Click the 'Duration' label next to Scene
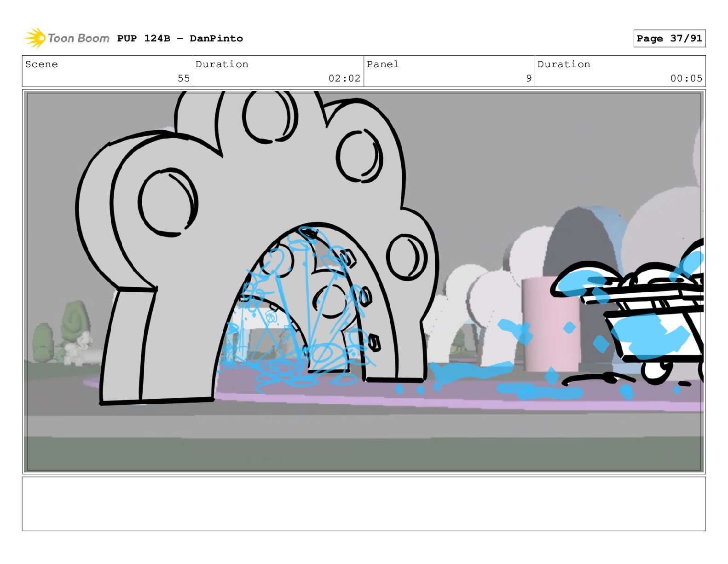This screenshot has width=728, height=564. [x=222, y=64]
